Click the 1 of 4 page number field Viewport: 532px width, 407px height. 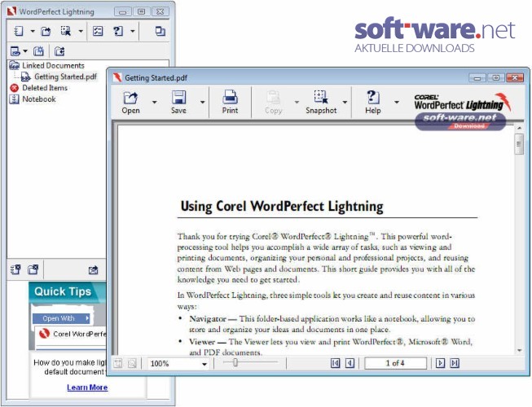(395, 363)
